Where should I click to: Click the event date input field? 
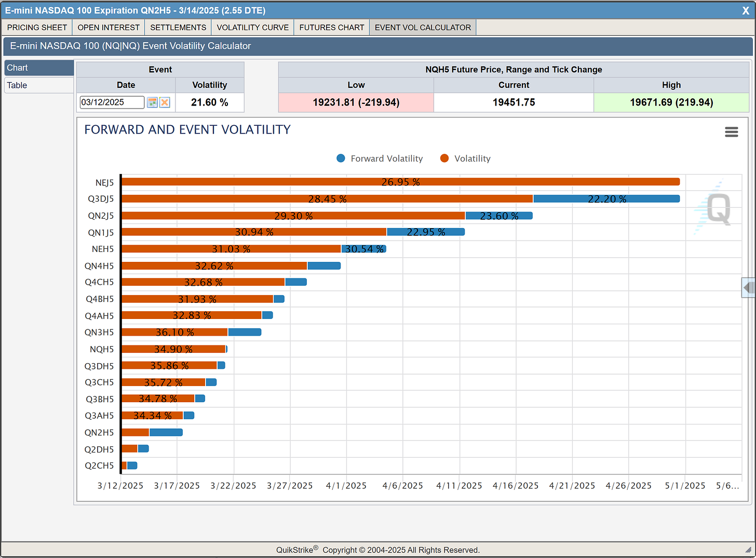[x=112, y=102]
